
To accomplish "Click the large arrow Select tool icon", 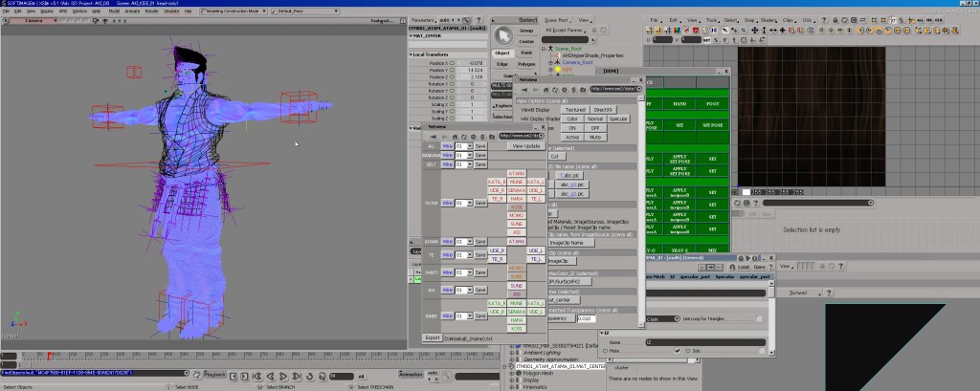I will click(503, 37).
